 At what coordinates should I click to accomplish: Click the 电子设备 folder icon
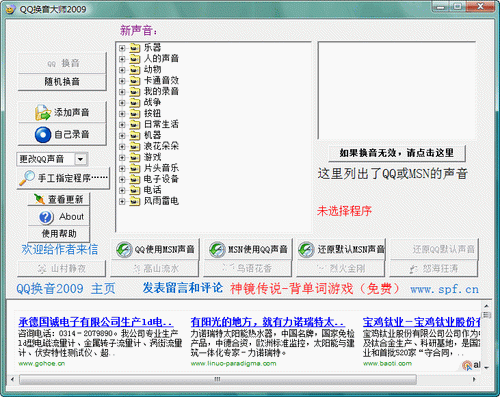coord(134,179)
